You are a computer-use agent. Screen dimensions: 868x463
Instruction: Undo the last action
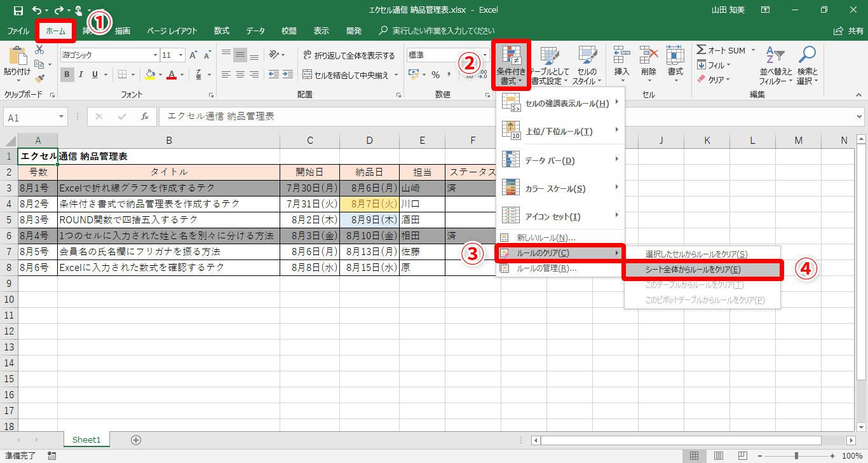[36, 10]
